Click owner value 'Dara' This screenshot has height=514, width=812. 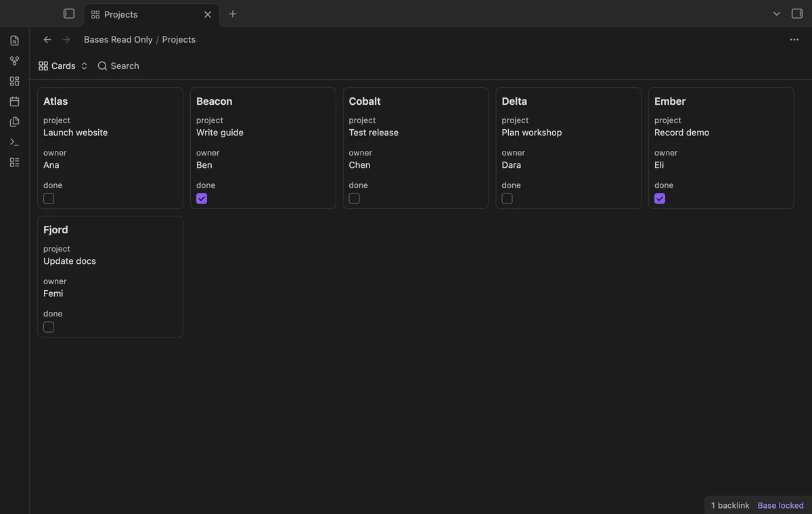tap(512, 165)
